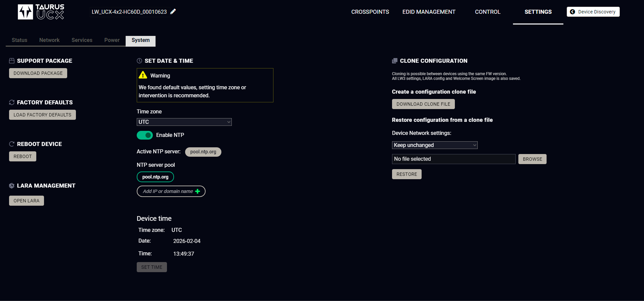Viewport: 644px width, 301px height.
Task: Click the Support Package box icon
Action: coord(12,61)
